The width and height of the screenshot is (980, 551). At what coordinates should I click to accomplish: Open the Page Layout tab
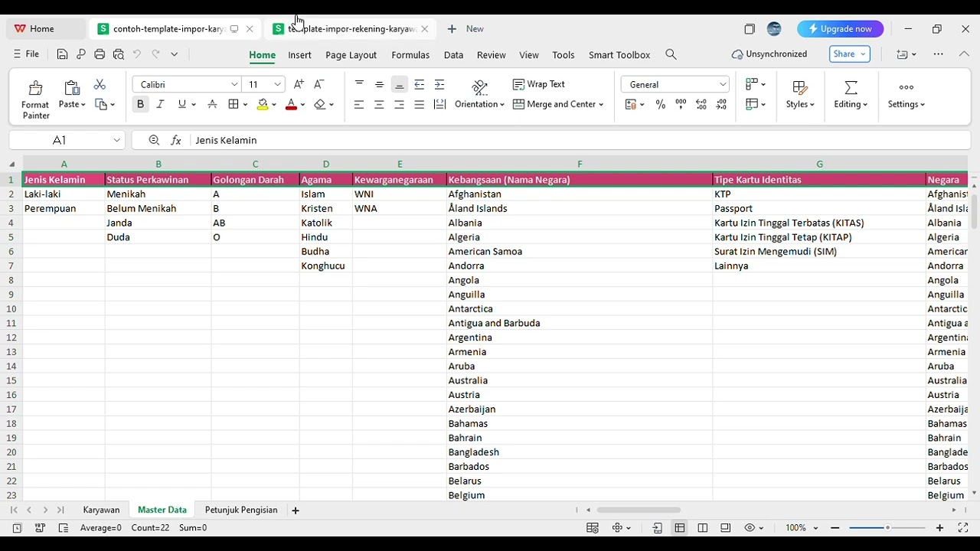351,54
